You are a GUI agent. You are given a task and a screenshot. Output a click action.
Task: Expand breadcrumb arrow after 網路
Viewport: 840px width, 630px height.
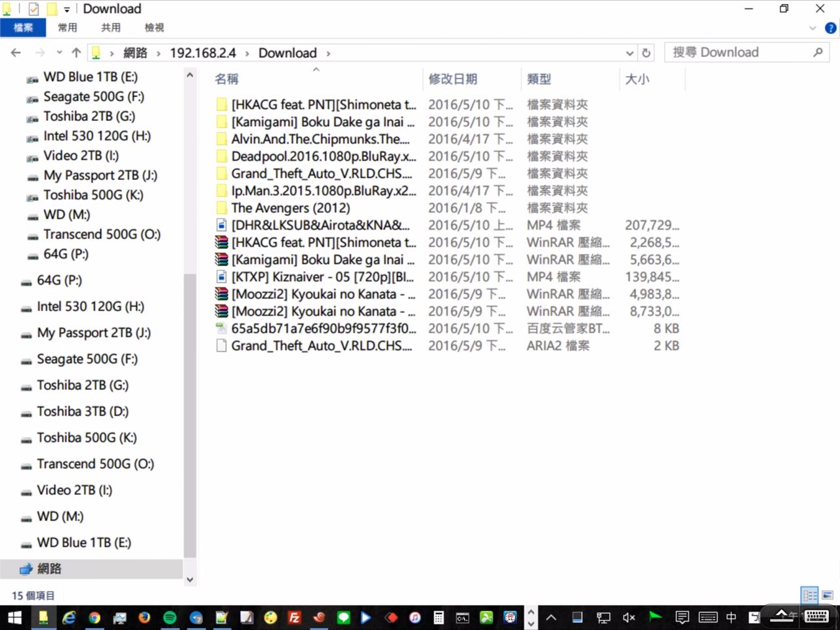point(158,54)
